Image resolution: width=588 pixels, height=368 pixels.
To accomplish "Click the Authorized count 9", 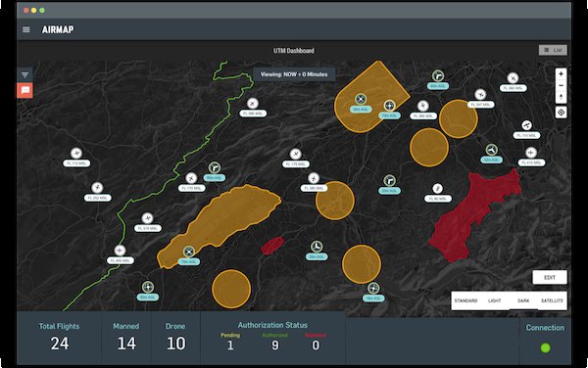I will (274, 345).
